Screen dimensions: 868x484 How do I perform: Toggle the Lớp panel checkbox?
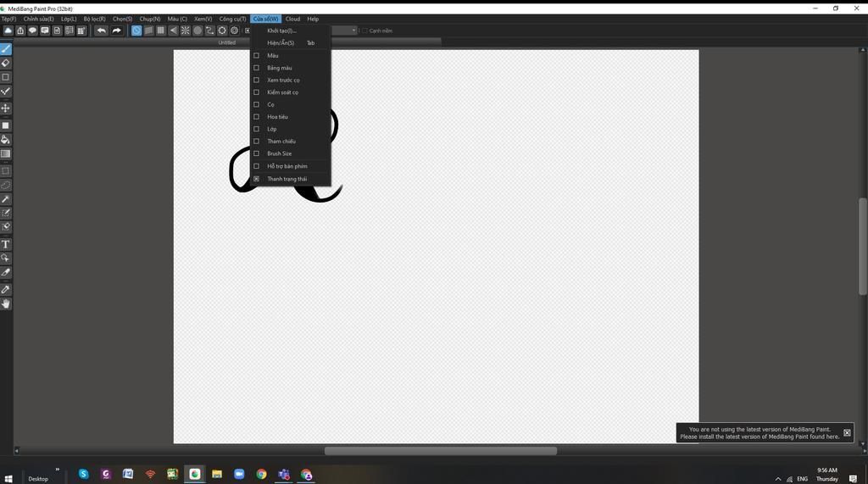tap(256, 129)
